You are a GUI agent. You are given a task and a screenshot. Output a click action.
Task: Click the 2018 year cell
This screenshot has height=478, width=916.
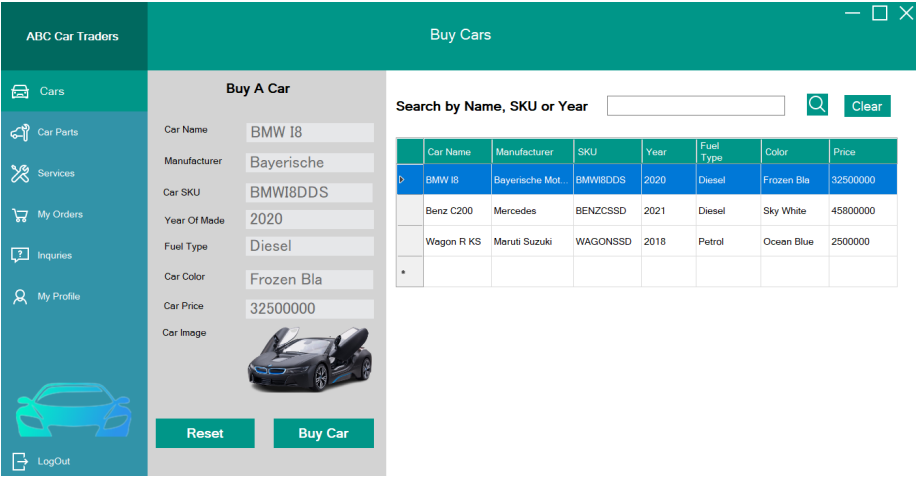point(669,241)
